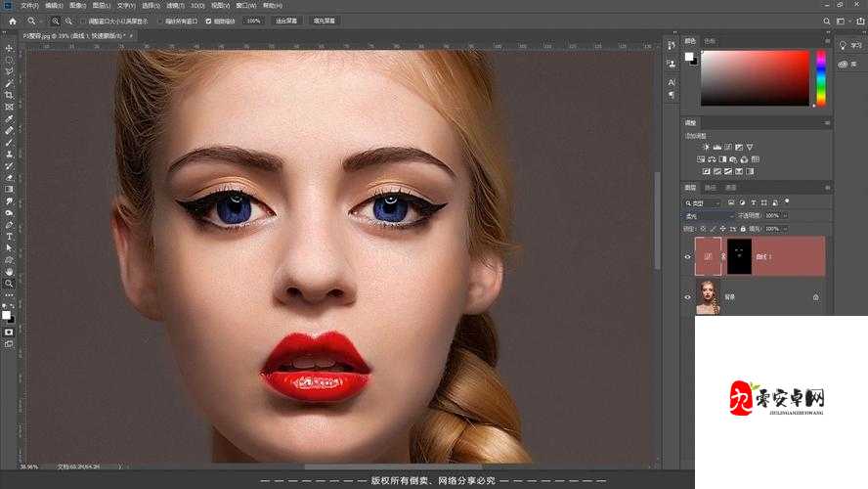This screenshot has height=489, width=868.
Task: Click the Home icon in the options bar
Action: point(10,21)
